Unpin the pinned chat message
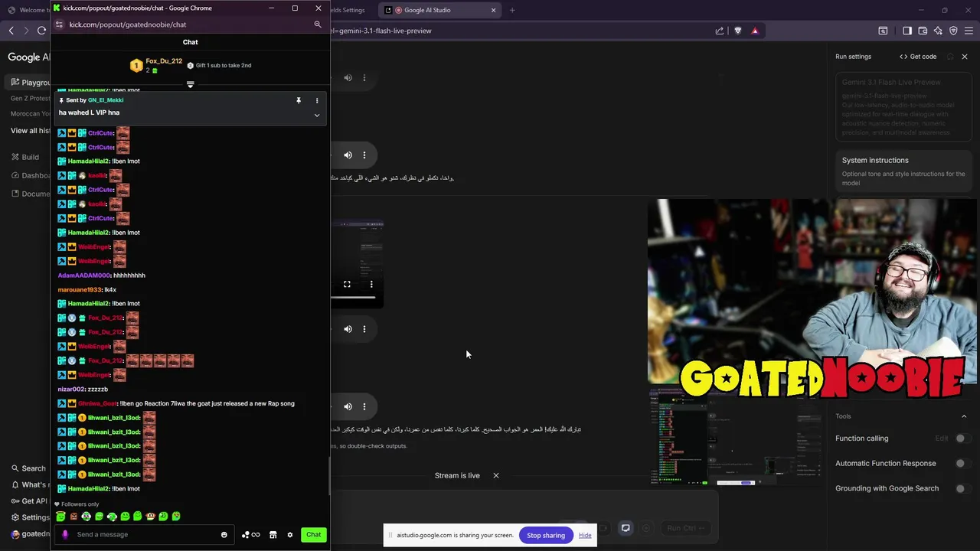This screenshot has height=551, width=980. click(299, 100)
